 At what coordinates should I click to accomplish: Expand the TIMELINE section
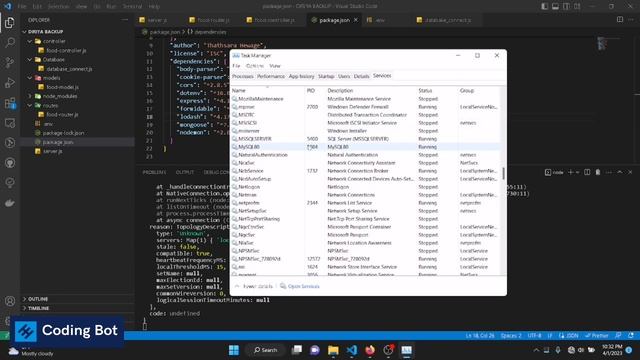[38, 308]
